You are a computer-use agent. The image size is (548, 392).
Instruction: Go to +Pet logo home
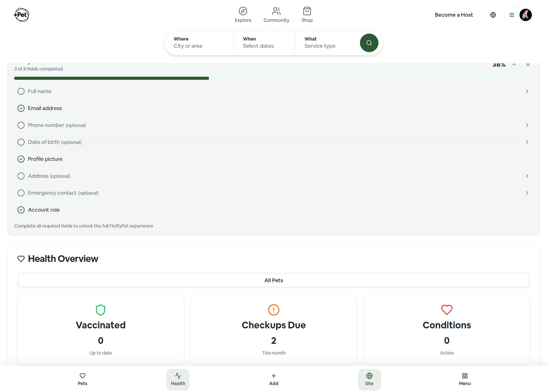click(21, 15)
